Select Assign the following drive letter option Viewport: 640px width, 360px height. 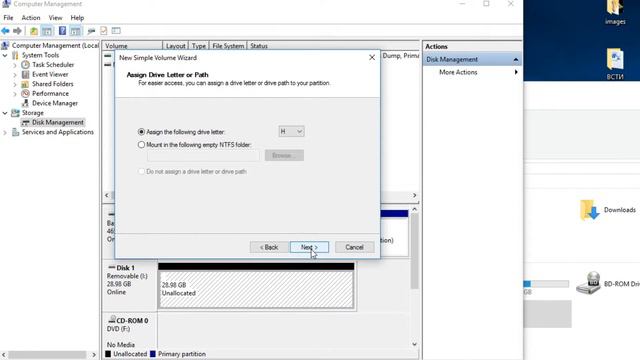pyautogui.click(x=141, y=132)
